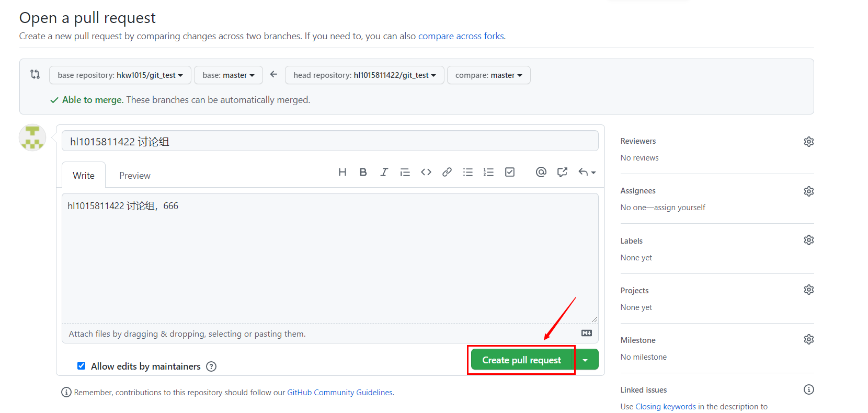868x413 pixels.
Task: Reference an issue or pull request icon
Action: 562,172
